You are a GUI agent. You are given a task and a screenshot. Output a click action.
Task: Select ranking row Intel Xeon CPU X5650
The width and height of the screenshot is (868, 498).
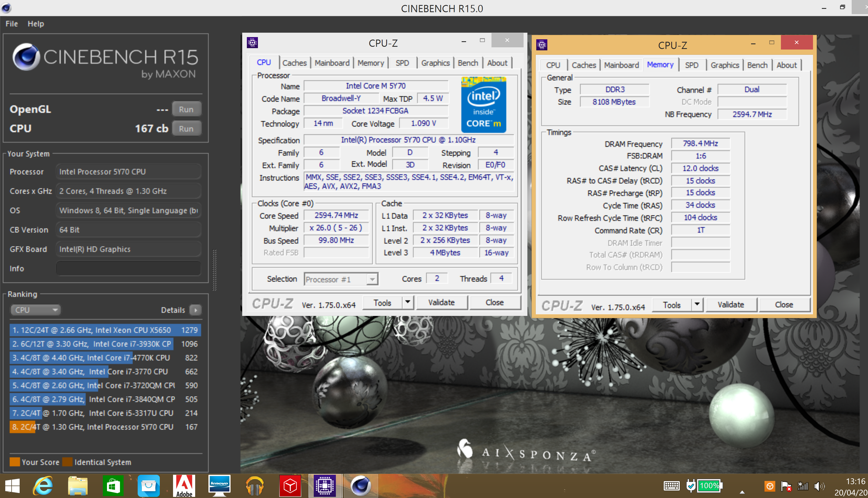tap(105, 330)
